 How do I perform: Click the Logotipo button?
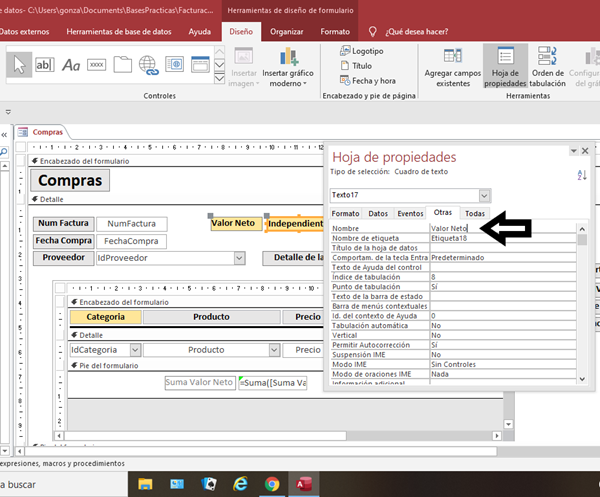point(365,50)
